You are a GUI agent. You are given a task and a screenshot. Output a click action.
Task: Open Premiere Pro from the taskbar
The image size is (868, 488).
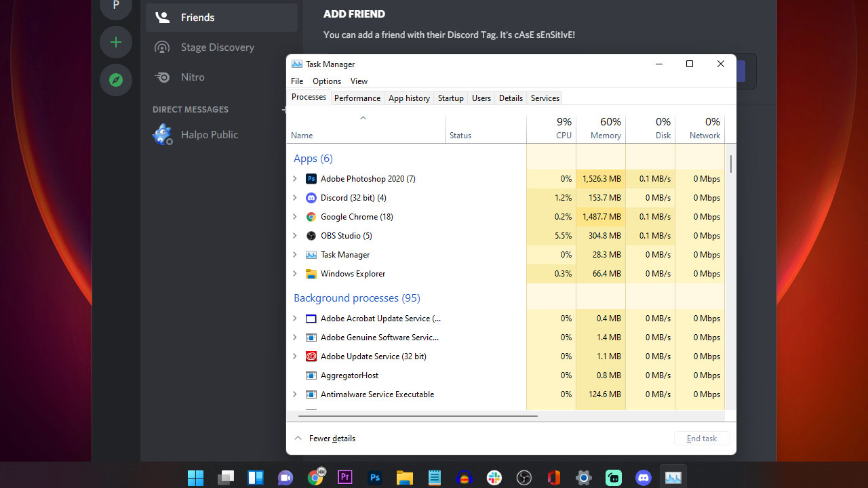[345, 478]
